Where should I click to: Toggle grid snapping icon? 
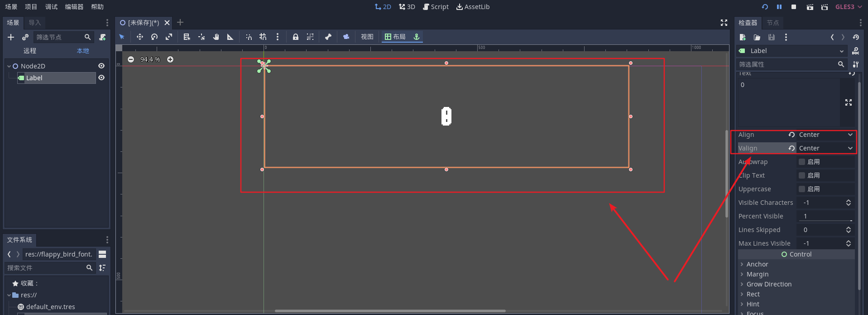click(x=263, y=37)
